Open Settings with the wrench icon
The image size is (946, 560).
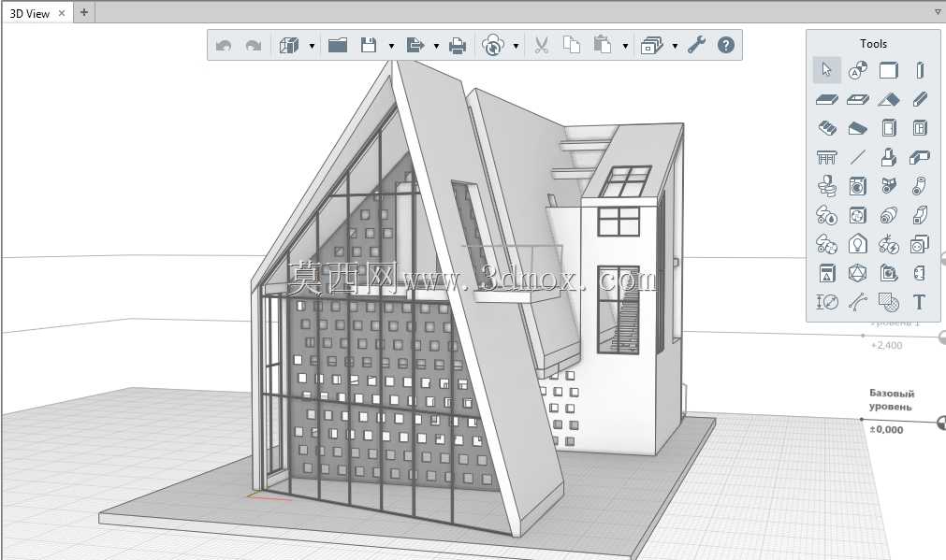(697, 45)
